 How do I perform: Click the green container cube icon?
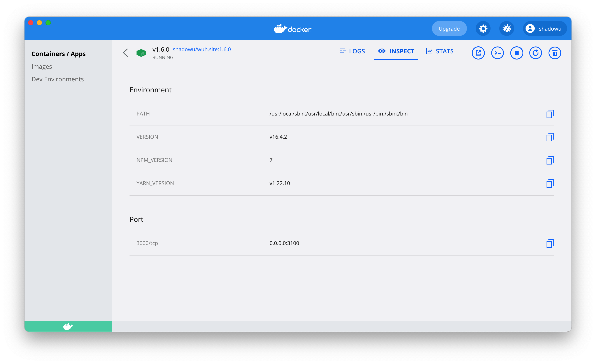tap(141, 53)
